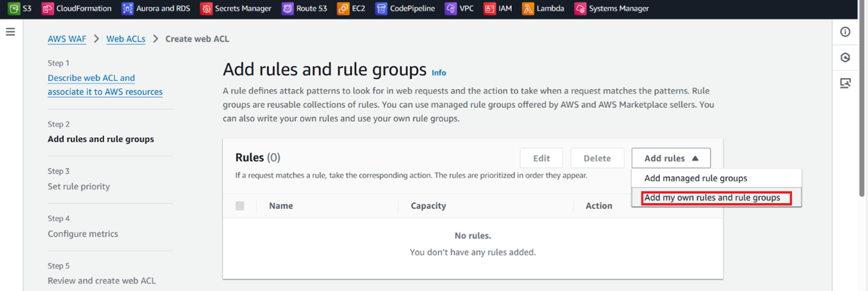Open the Route 53 shortcut icon
Image resolution: width=868 pixels, height=291 pixels.
click(288, 9)
